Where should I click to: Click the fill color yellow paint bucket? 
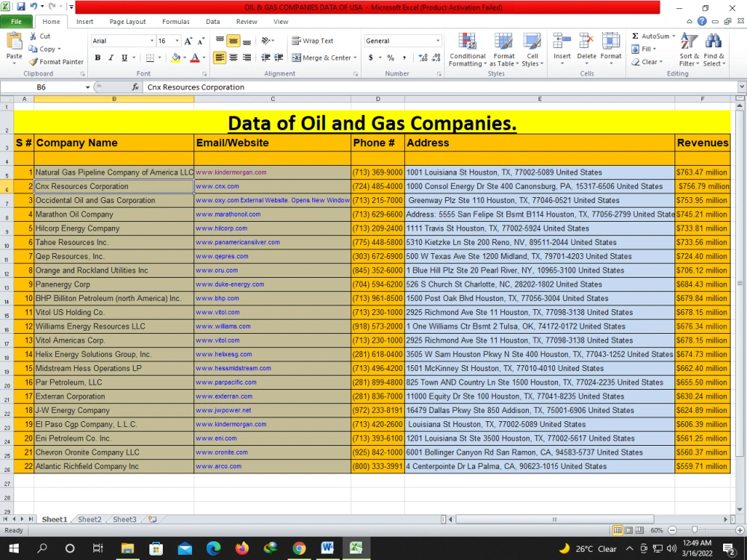pos(176,57)
